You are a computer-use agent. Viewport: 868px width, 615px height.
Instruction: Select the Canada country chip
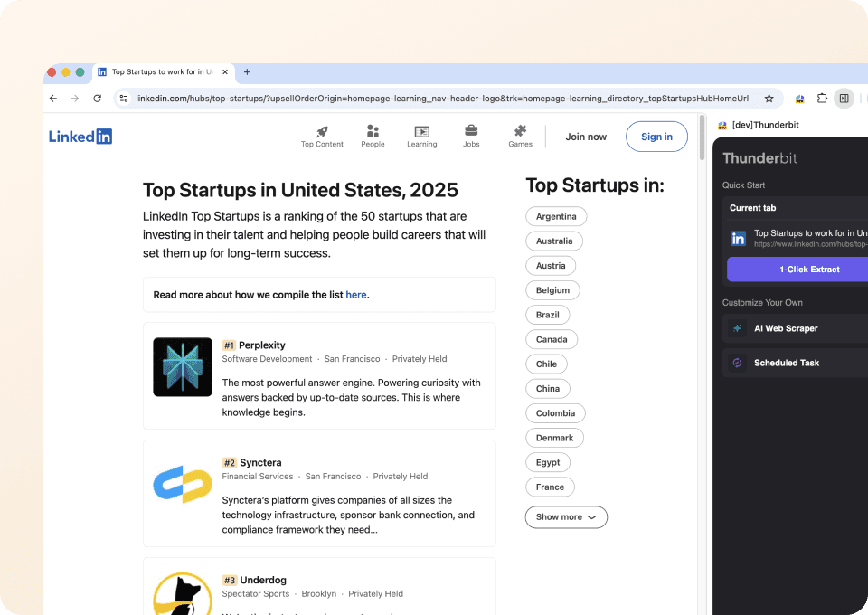(552, 340)
